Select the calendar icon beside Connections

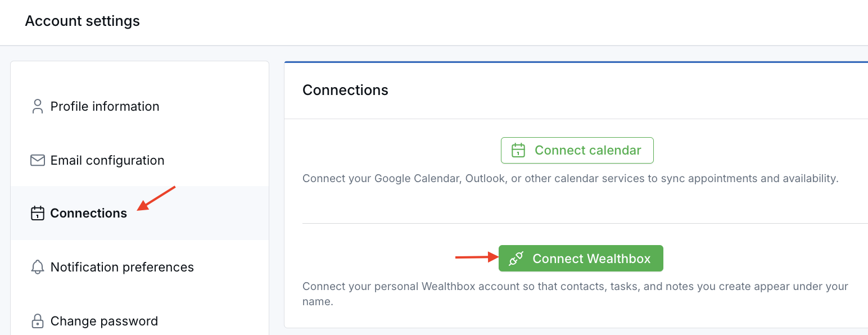[37, 213]
